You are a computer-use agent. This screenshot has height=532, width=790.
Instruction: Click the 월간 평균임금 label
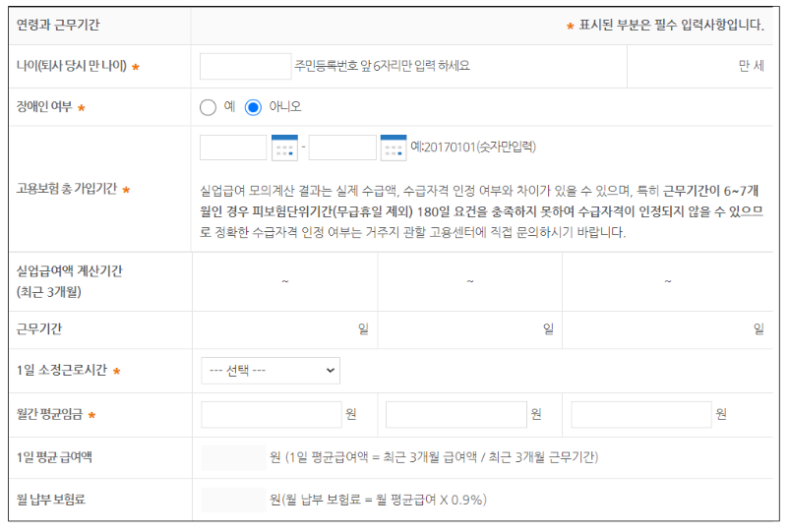[49, 414]
